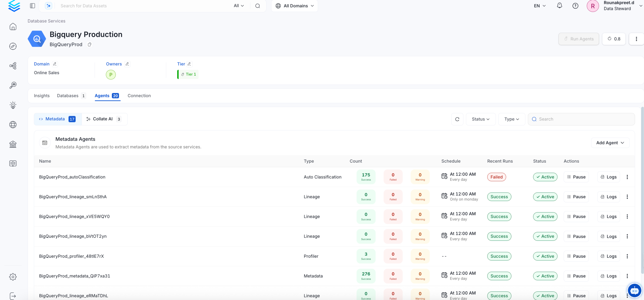Edit the Domain pencil icon
644x300 pixels.
tap(55, 64)
